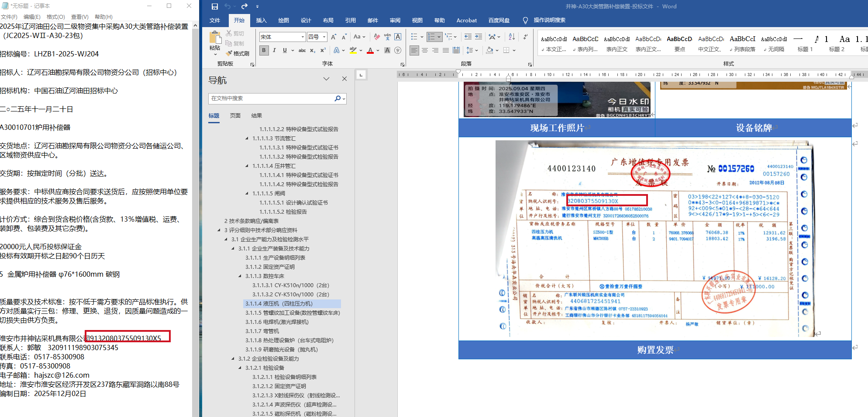
Task: Apply superscript formatting
Action: [x=323, y=50]
